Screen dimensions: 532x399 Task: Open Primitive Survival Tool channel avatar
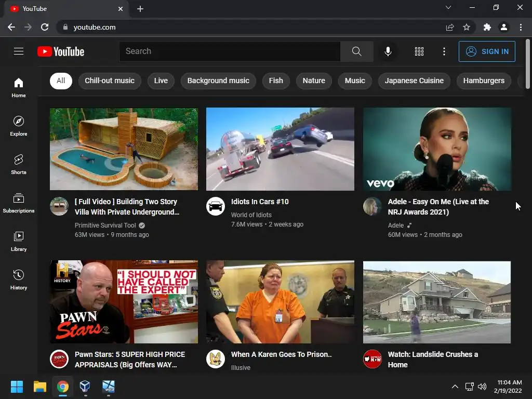[59, 206]
